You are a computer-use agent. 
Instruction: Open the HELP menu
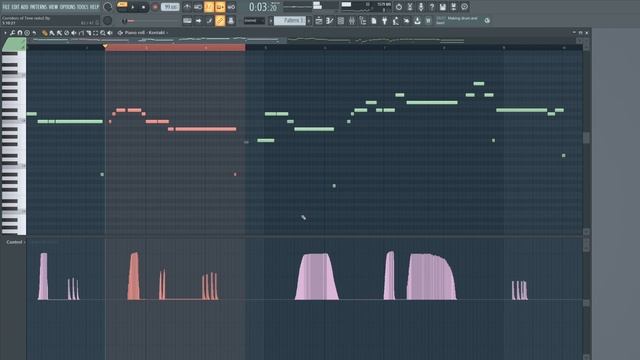click(94, 7)
